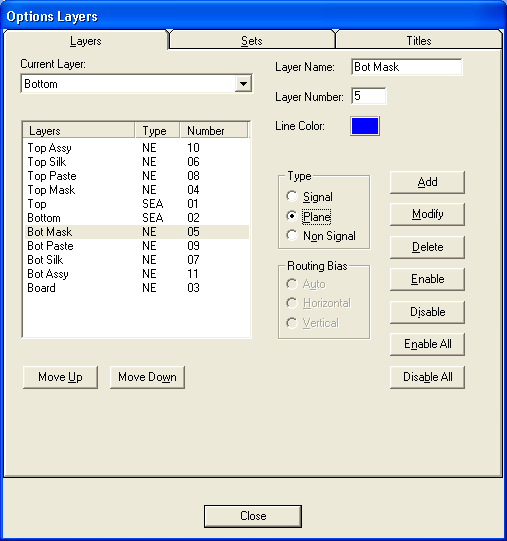Choose the Plane type option
The height and width of the screenshot is (541, 507).
(292, 216)
